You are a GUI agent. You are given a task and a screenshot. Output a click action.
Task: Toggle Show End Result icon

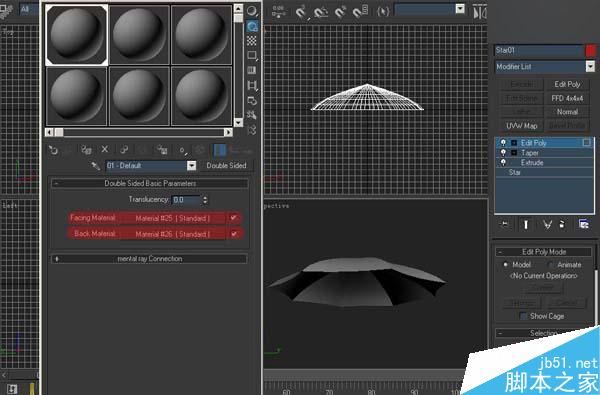[526, 224]
